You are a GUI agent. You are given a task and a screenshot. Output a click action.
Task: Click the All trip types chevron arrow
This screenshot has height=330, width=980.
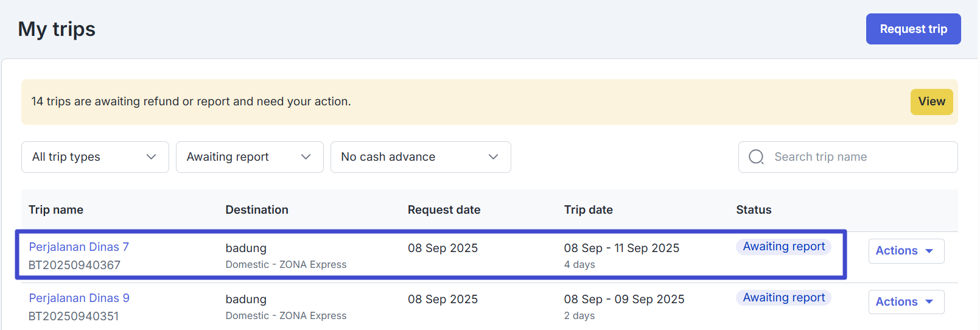[x=152, y=157]
